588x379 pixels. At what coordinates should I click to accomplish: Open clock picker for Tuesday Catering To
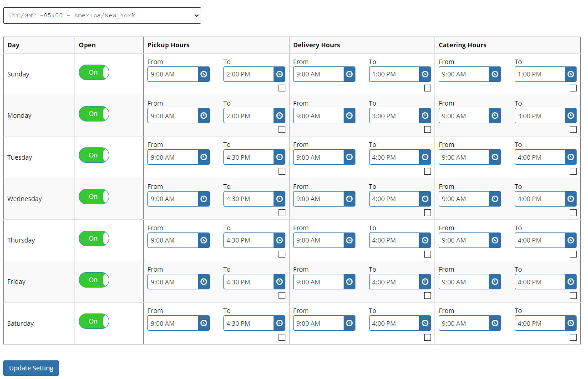tap(571, 157)
